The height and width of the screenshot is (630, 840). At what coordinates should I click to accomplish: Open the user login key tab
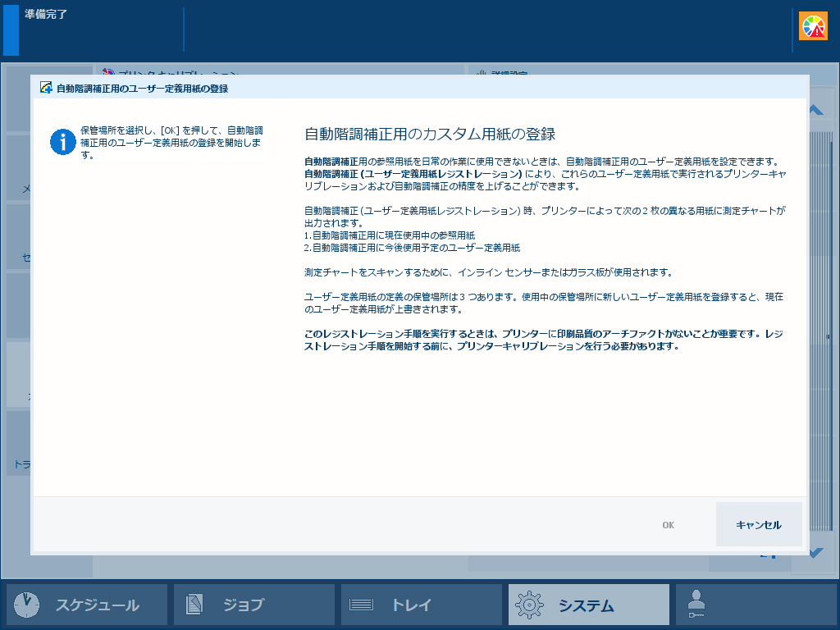pos(755,605)
